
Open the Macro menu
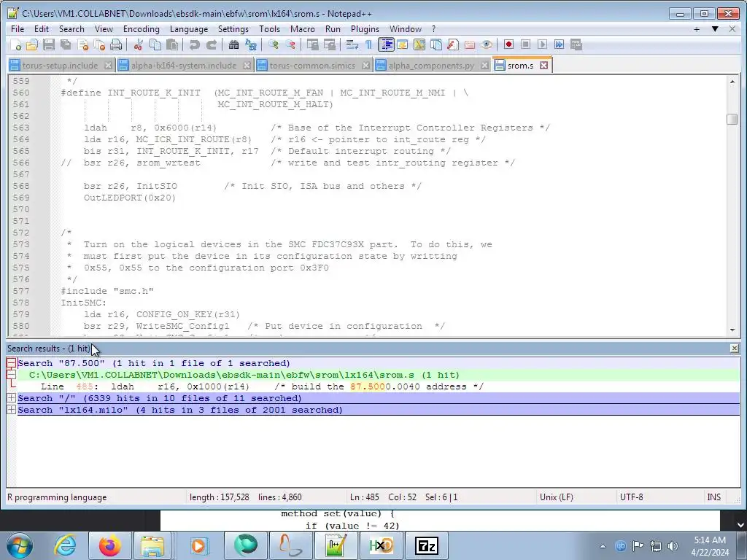pyautogui.click(x=303, y=29)
